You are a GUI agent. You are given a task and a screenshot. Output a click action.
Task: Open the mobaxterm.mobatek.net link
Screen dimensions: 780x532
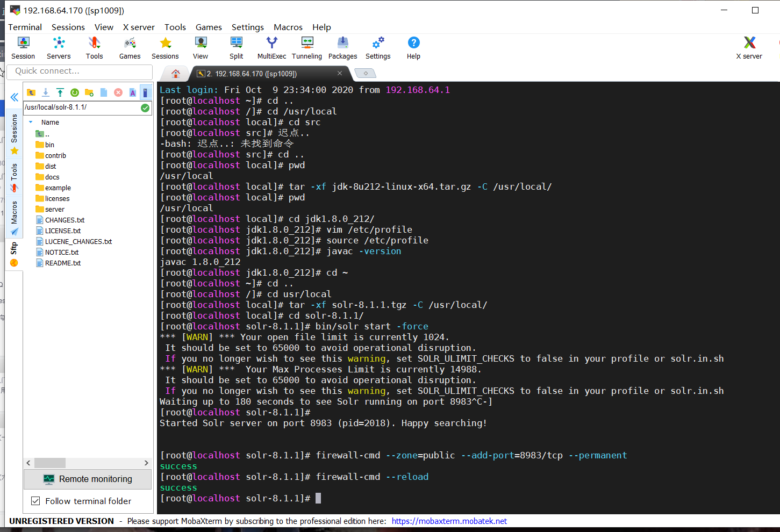[x=449, y=521]
